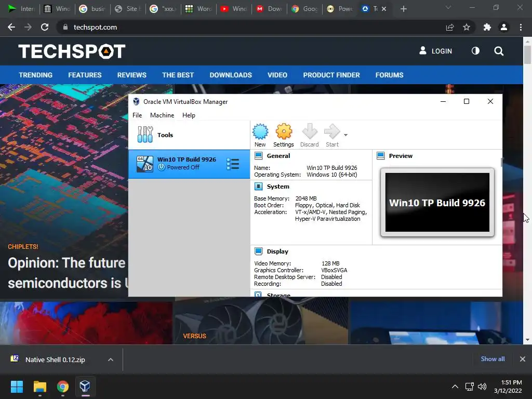Open the FORUMS nav item
The width and height of the screenshot is (532, 399).
click(x=389, y=75)
